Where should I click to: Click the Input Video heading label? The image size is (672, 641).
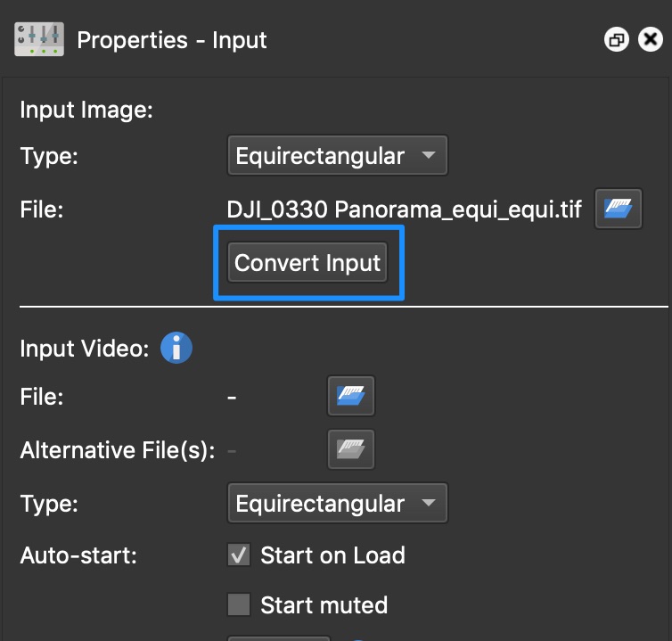[x=85, y=349]
